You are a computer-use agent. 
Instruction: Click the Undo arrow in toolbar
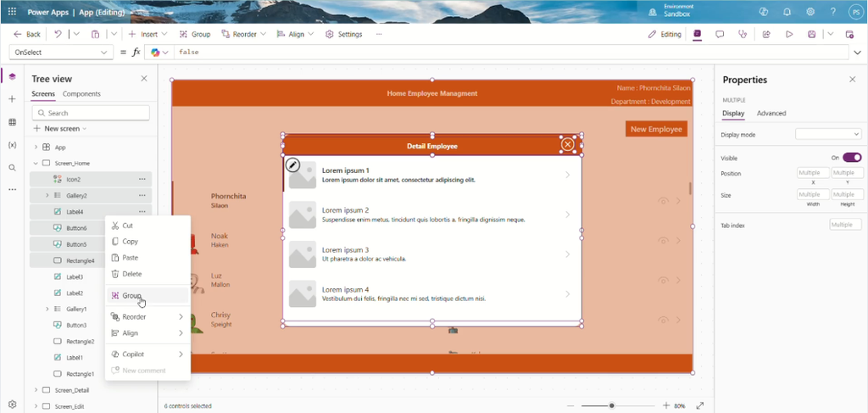pyautogui.click(x=58, y=34)
